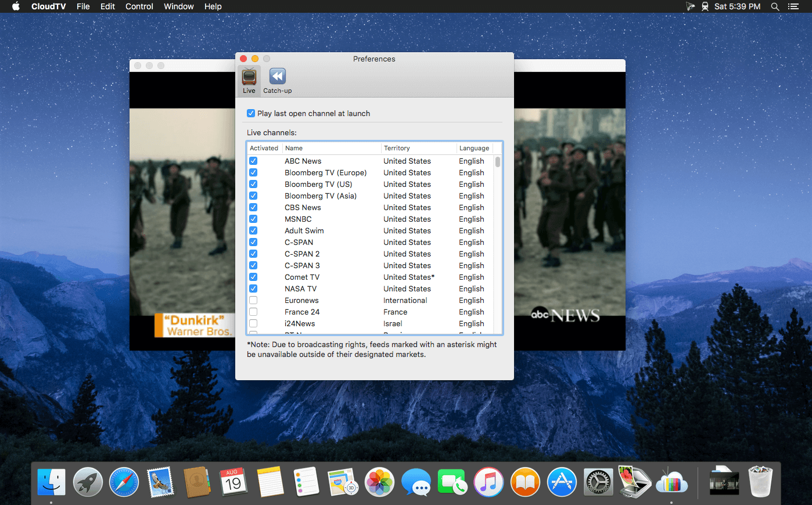812x505 pixels.
Task: Open the Window menu
Action: click(x=179, y=6)
